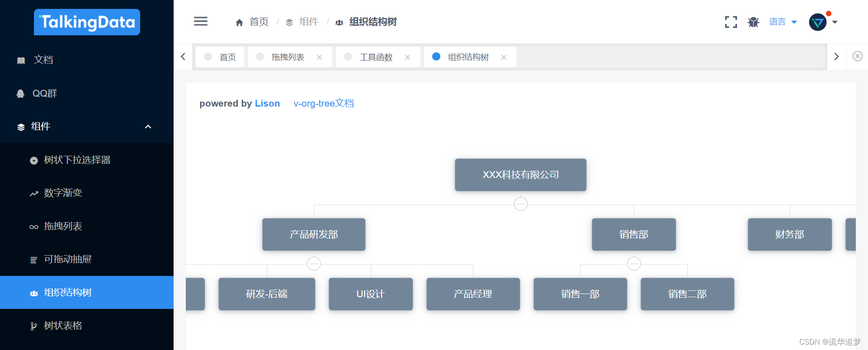Click the bell icon next to QQ群
Screen dimensions: 868x350
(20, 93)
